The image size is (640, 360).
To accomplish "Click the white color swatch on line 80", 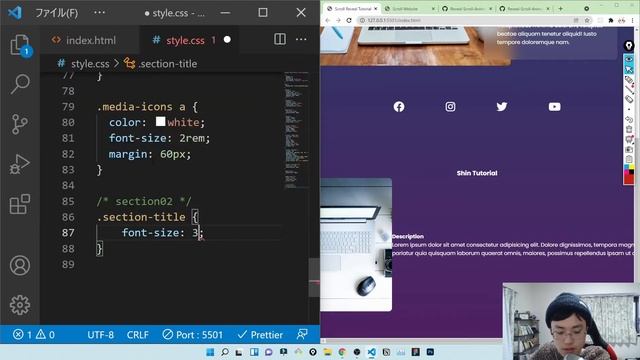I will 160,122.
